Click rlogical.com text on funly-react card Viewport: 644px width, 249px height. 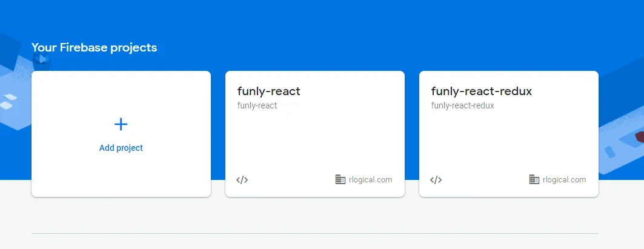point(370,179)
